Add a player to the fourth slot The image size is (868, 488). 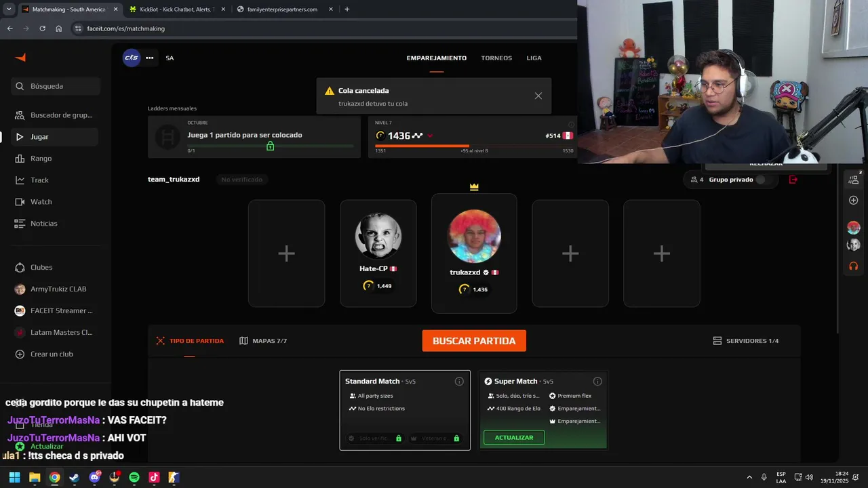point(570,253)
